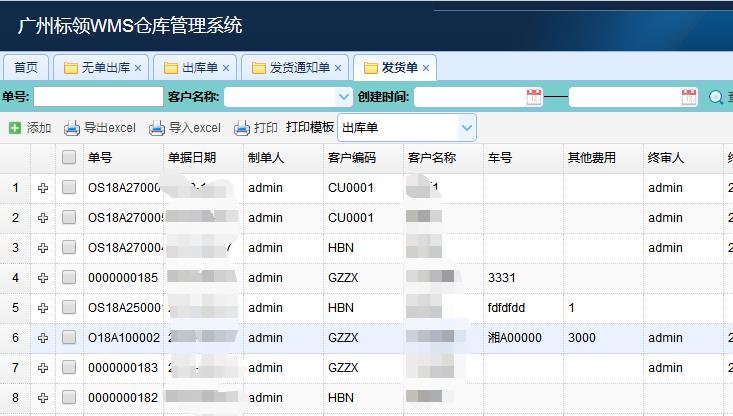Image resolution: width=733 pixels, height=416 pixels.
Task: Expand row 6 details with plus icon
Action: pos(43,338)
